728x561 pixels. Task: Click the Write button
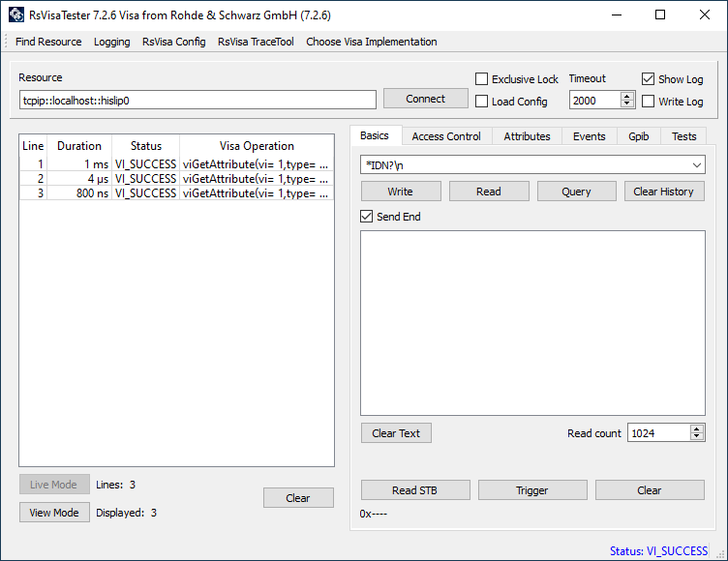[x=401, y=192]
